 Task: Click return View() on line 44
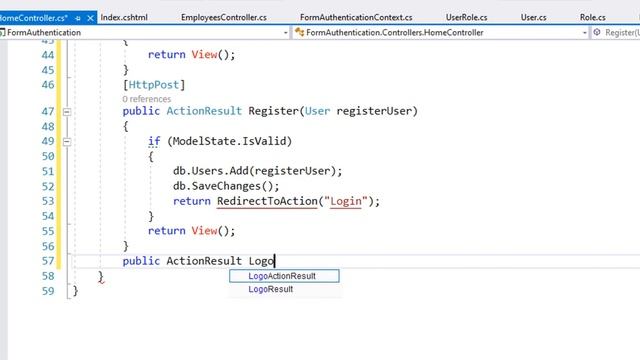tap(191, 55)
